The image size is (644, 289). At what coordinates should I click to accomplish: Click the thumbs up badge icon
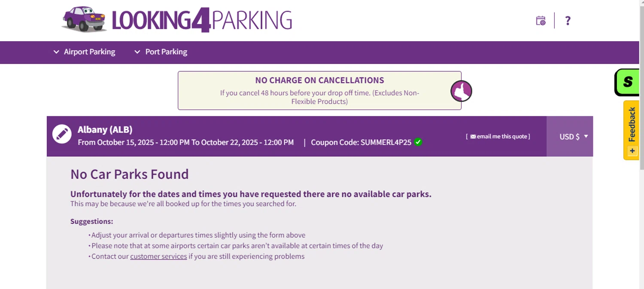(x=461, y=91)
